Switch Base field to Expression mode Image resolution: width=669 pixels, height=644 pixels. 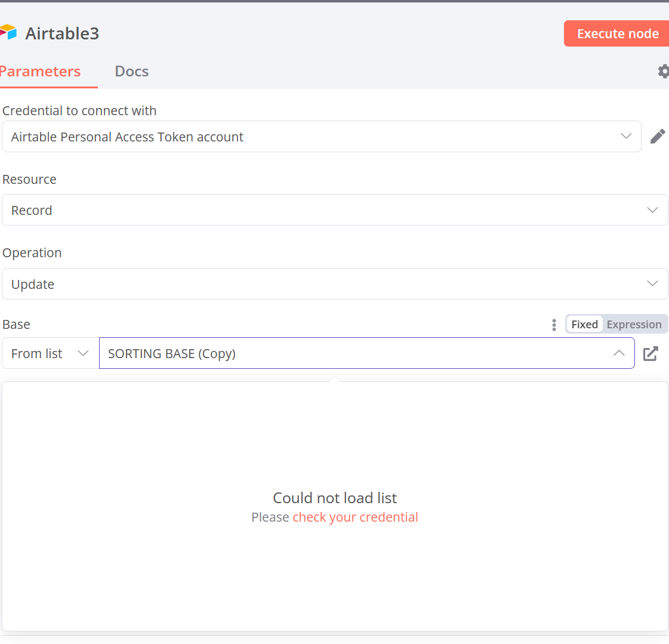[634, 325]
